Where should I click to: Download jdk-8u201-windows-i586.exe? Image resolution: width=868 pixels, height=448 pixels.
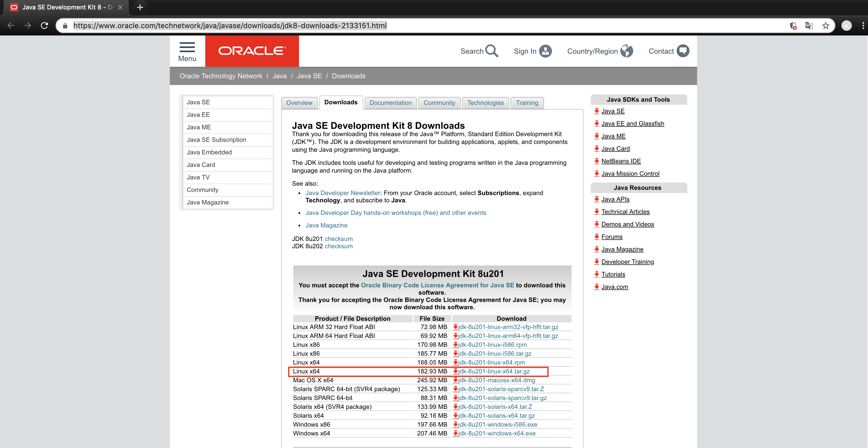click(x=497, y=424)
